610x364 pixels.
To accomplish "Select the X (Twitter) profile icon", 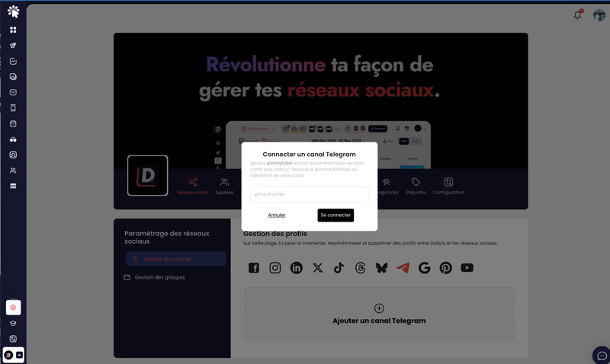I will pos(318,267).
